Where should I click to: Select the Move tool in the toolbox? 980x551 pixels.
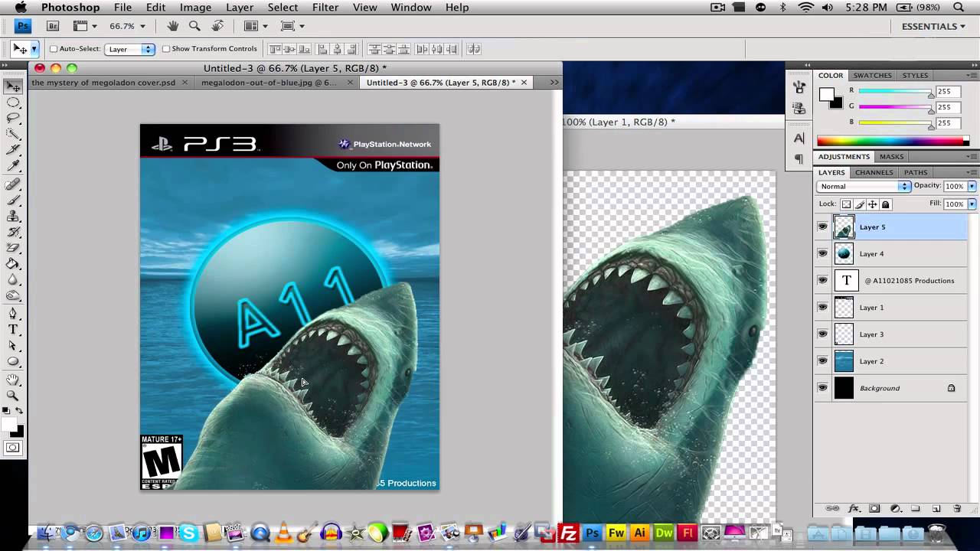(14, 86)
